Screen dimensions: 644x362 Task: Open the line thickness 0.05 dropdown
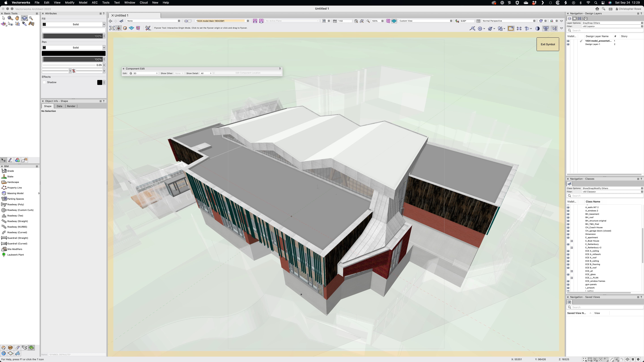[x=104, y=65]
